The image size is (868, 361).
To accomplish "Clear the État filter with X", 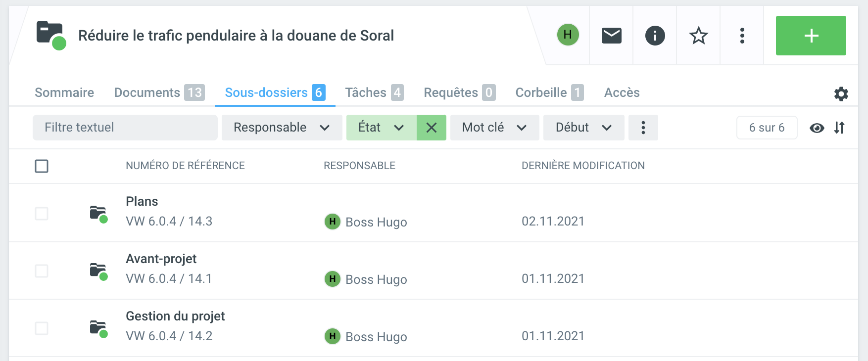I will 431,128.
